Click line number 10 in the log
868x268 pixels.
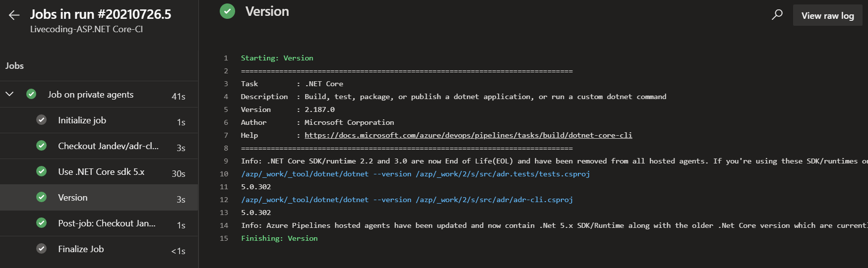224,174
